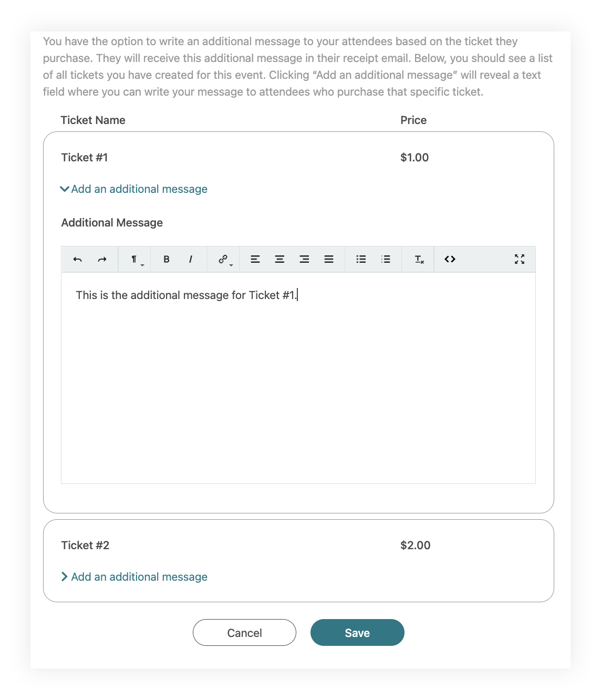Click the undo arrow in editor toolbar
This screenshot has width=601, height=700.
(x=78, y=259)
